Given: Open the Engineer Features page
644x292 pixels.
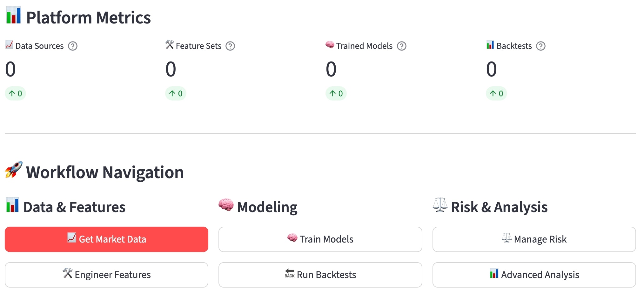Looking at the screenshot, I should tap(106, 275).
